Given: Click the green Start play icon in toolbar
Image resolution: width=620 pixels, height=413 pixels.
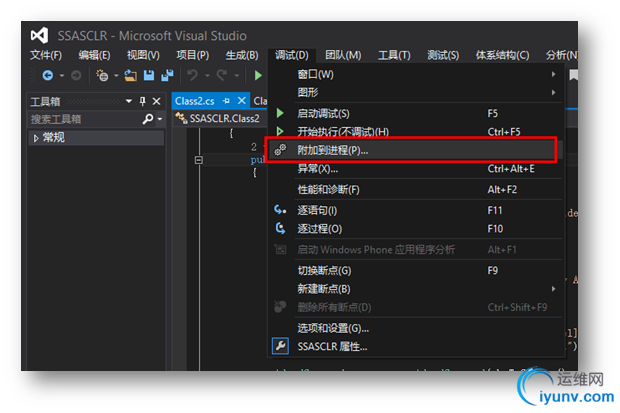Looking at the screenshot, I should click(x=258, y=75).
